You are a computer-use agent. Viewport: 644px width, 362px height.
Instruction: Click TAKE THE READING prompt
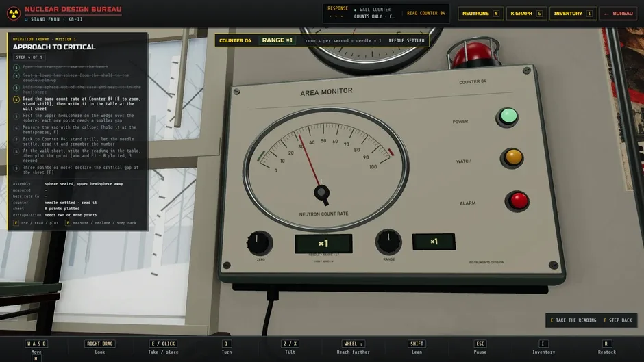pos(573,320)
